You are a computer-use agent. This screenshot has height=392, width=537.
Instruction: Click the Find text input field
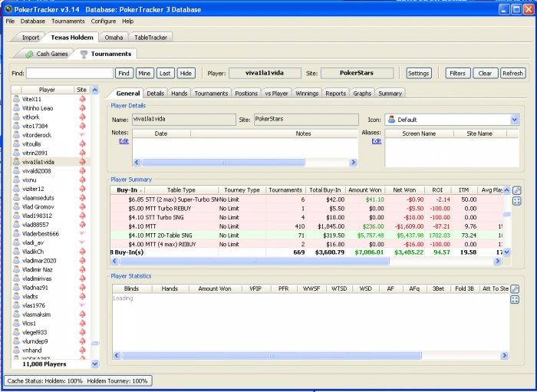(69, 74)
